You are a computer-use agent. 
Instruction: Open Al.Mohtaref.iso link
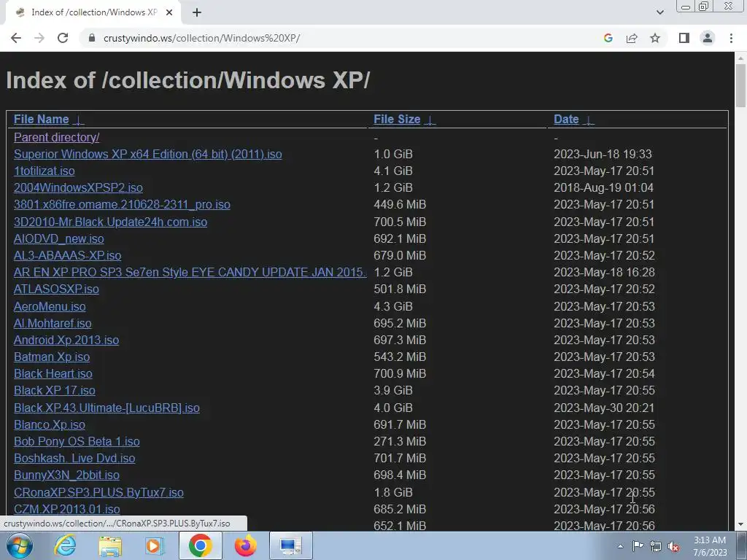click(53, 323)
